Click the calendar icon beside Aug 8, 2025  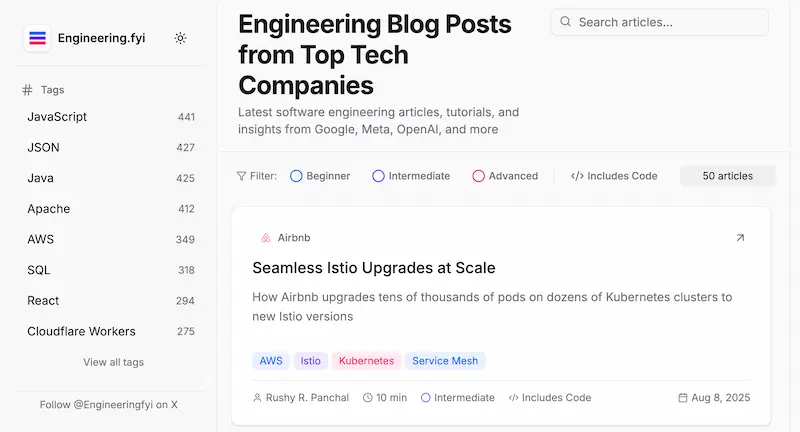coord(683,398)
